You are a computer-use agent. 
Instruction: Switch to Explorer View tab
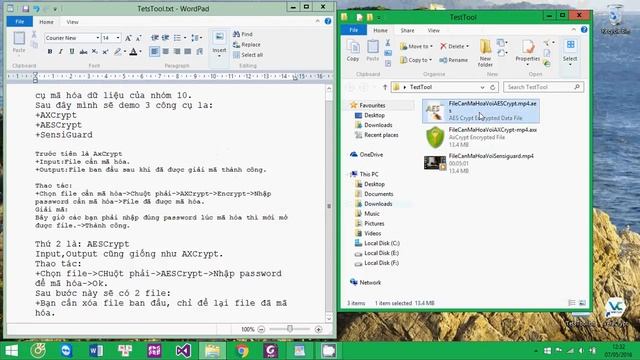433,31
